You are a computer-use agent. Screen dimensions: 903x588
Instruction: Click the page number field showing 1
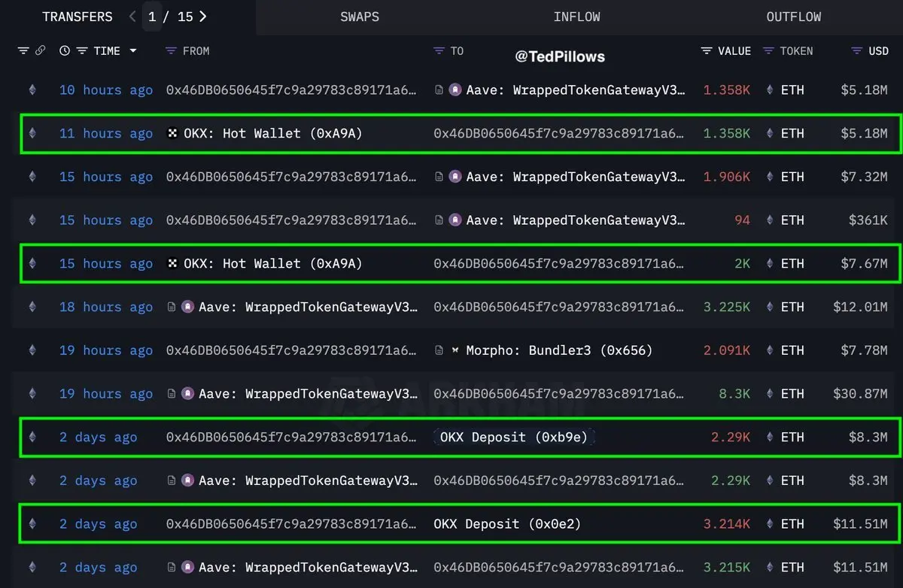(152, 17)
